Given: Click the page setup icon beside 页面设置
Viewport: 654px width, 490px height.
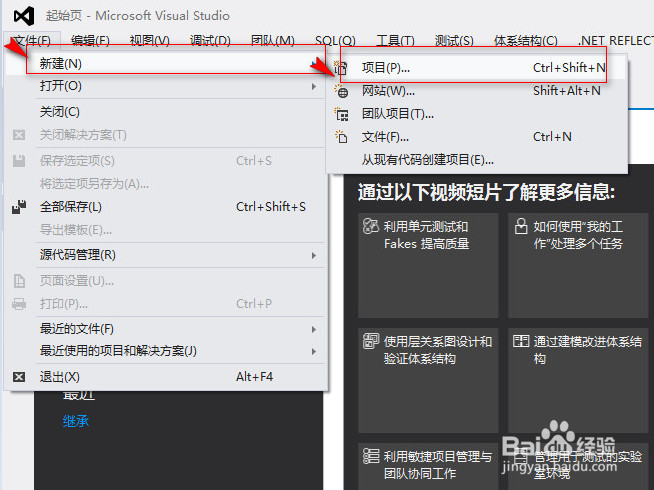Looking at the screenshot, I should pos(19,281).
